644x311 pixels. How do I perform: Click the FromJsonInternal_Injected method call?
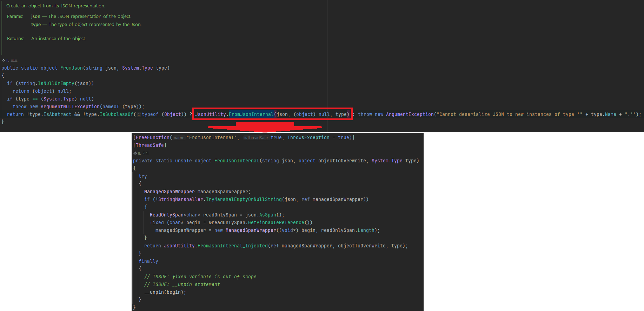pyautogui.click(x=233, y=246)
